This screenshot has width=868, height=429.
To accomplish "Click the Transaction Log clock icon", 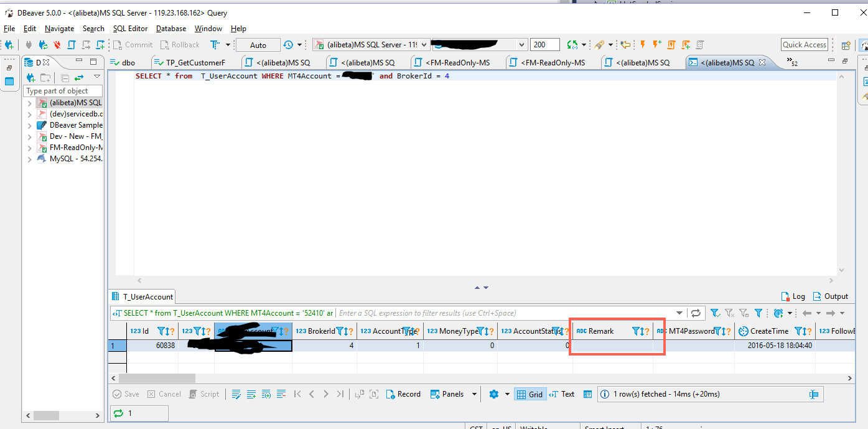I will [x=288, y=45].
